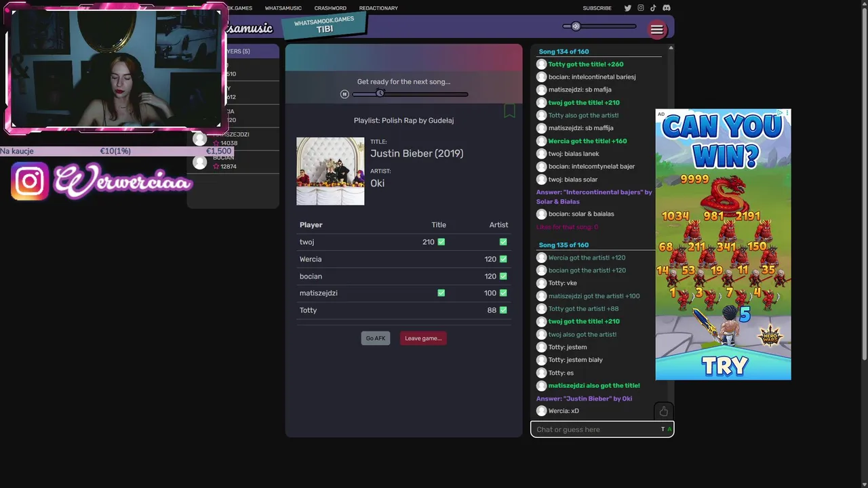Click Wercia's artist checkmark next to 120
The height and width of the screenshot is (488, 868).
[503, 259]
